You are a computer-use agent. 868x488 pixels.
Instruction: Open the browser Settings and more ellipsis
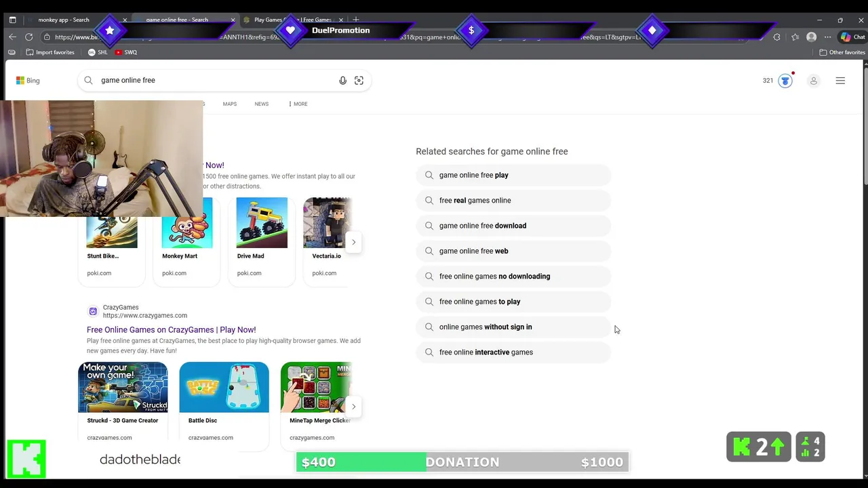click(827, 37)
